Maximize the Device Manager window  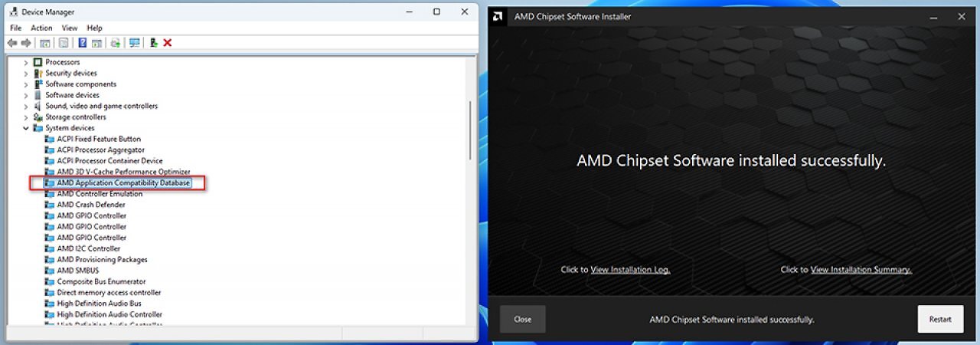[x=436, y=11]
